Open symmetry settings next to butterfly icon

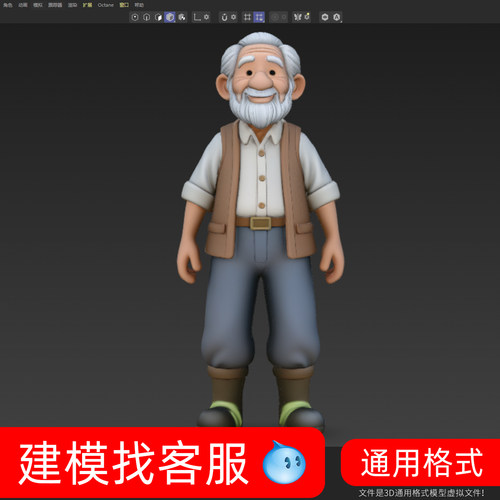coord(307,16)
